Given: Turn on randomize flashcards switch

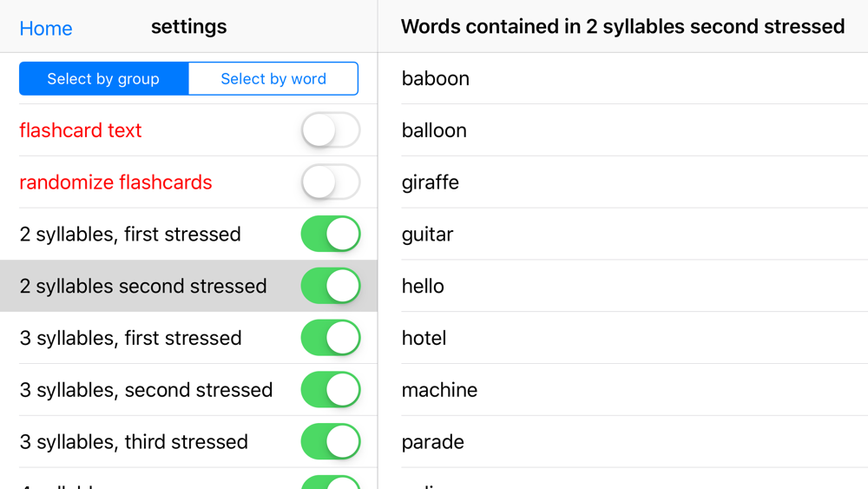Looking at the screenshot, I should click(x=331, y=182).
